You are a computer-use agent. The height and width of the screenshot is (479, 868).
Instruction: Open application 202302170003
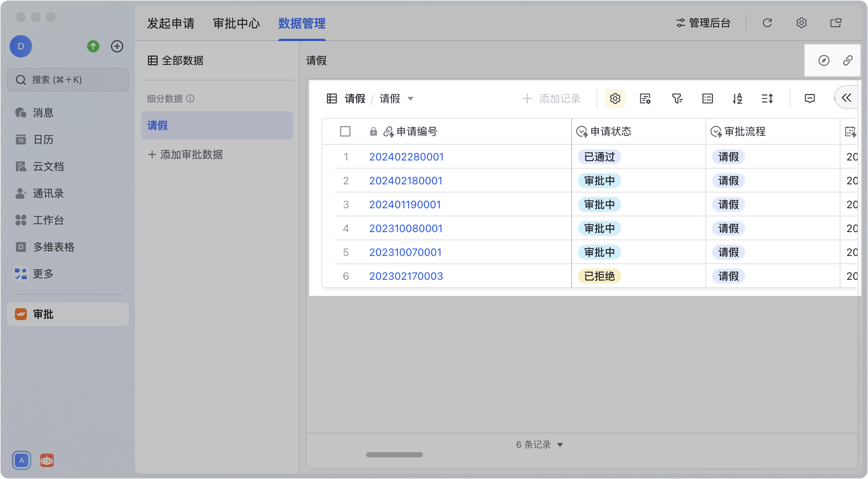[406, 276]
